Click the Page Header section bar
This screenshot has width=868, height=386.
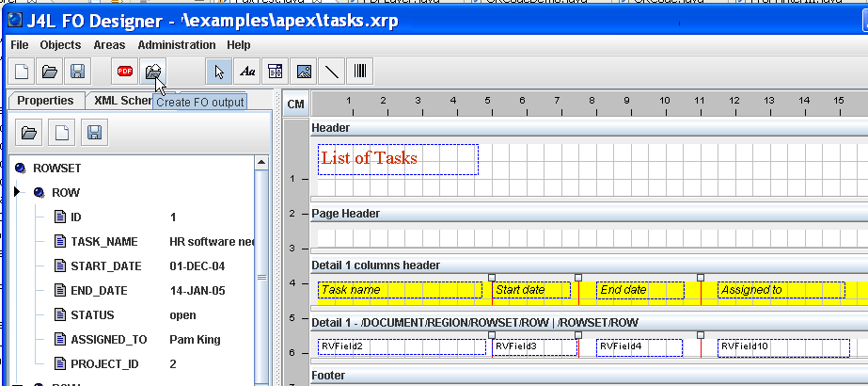click(x=589, y=213)
